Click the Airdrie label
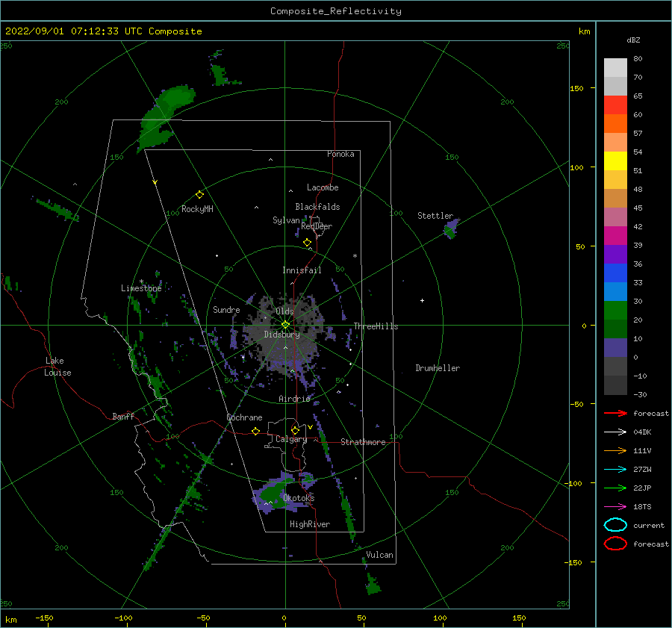 pyautogui.click(x=294, y=399)
